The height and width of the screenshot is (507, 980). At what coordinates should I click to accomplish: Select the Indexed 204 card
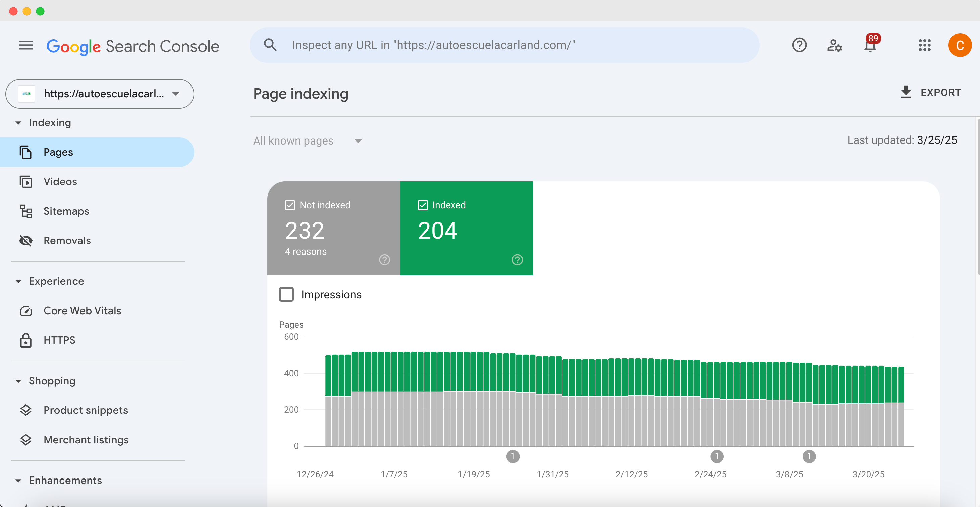[467, 228]
